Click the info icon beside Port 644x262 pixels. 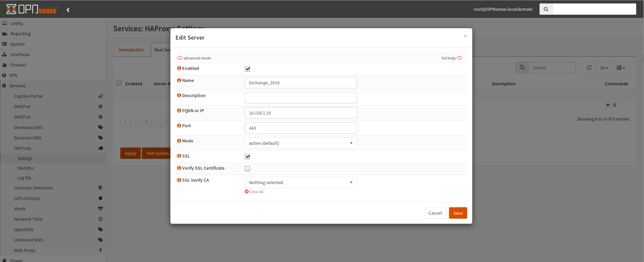(179, 126)
